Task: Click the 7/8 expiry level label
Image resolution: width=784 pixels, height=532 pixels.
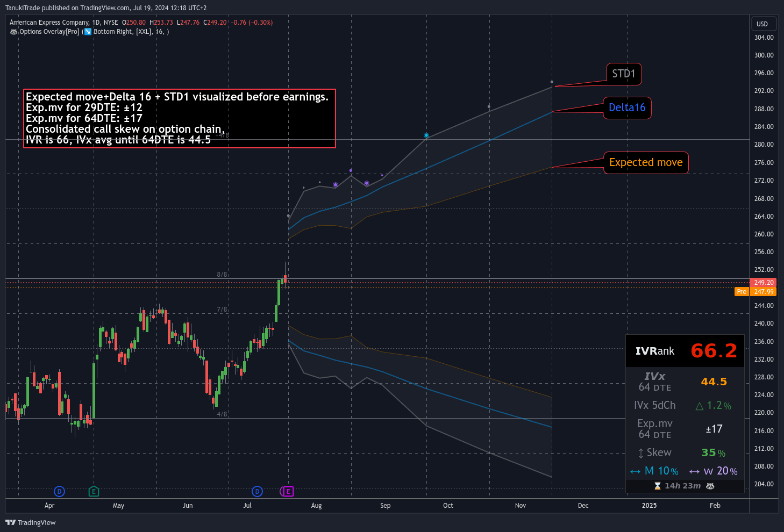Action: [x=222, y=310]
